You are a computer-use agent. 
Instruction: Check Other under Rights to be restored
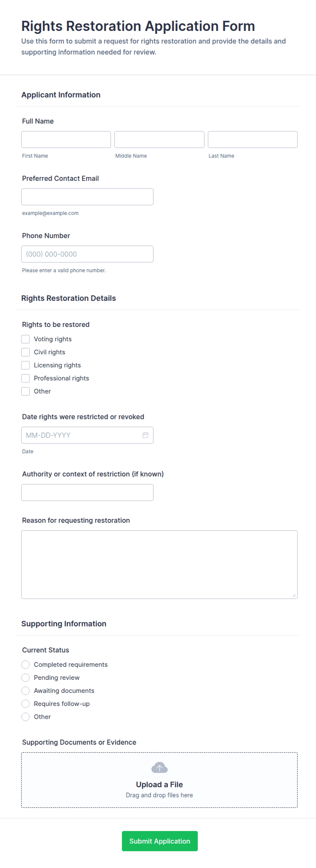click(x=25, y=391)
